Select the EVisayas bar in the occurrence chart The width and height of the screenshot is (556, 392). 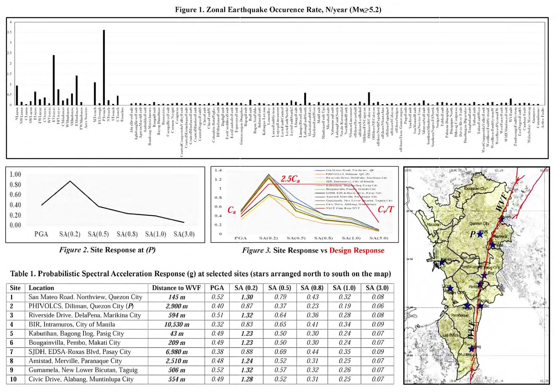(54, 80)
